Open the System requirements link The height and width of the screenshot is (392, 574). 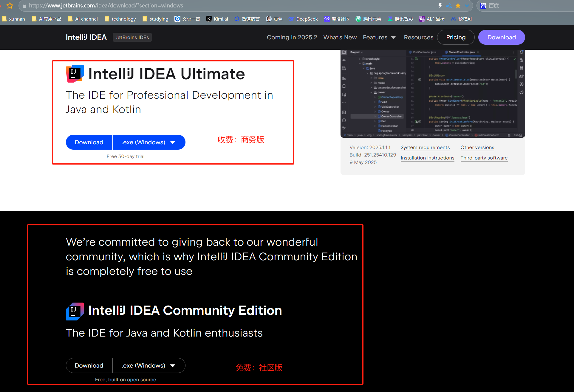pos(425,147)
